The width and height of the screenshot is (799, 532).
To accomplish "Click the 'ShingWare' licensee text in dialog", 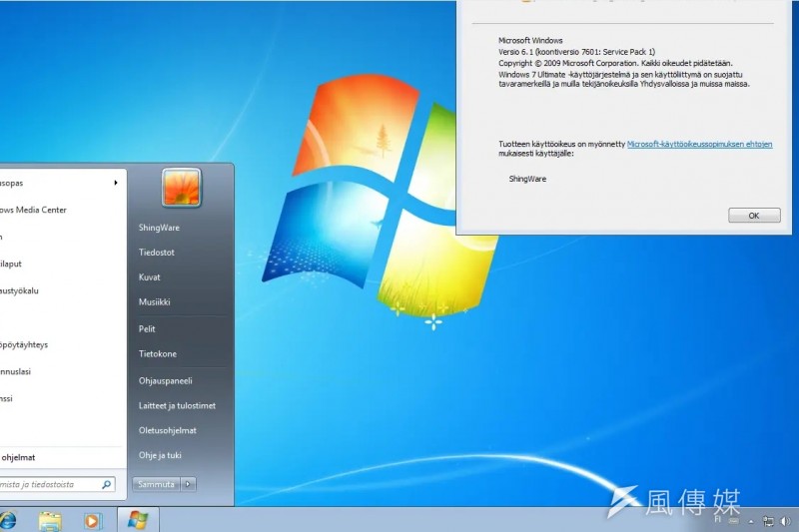I will pyautogui.click(x=527, y=179).
